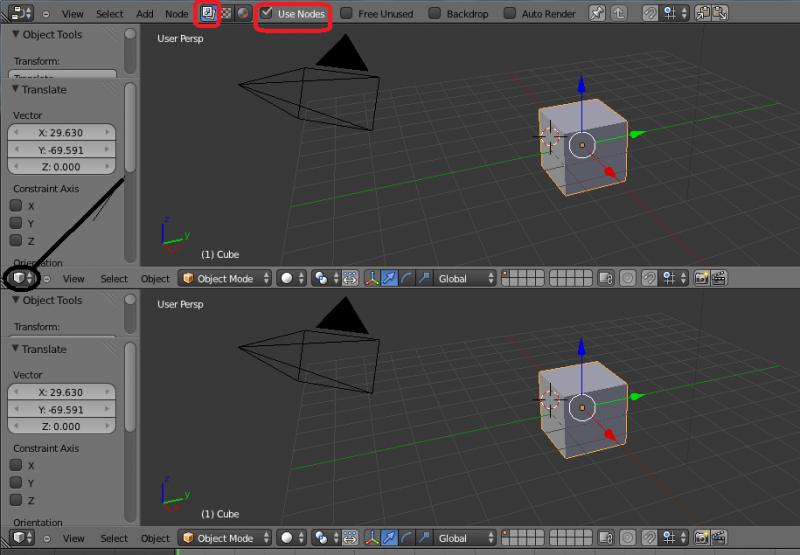Select the compositing nodes tree type icon
Viewport: 800px width, 555px height.
point(208,13)
